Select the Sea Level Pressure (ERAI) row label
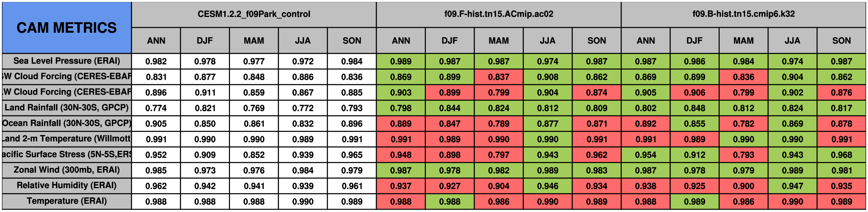Image resolution: width=868 pixels, height=212 pixels. [x=66, y=61]
